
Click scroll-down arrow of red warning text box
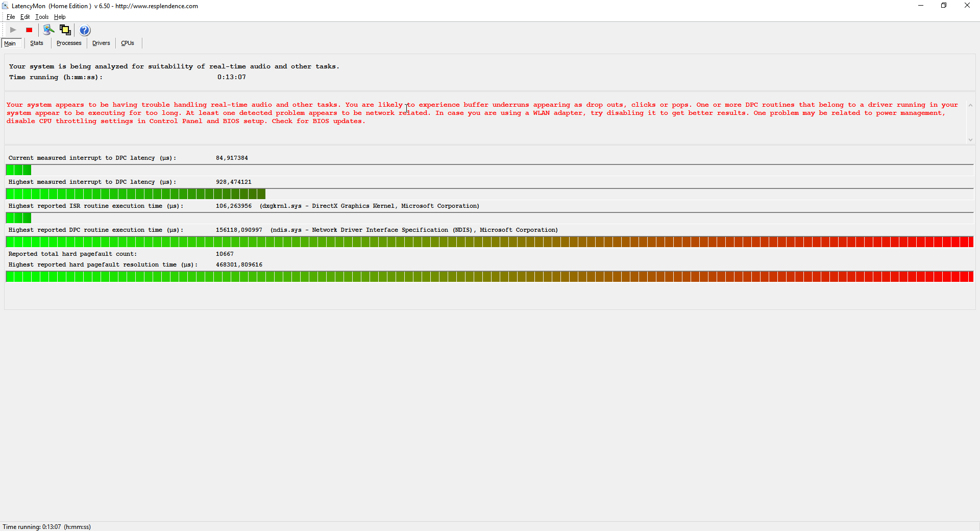pos(970,139)
